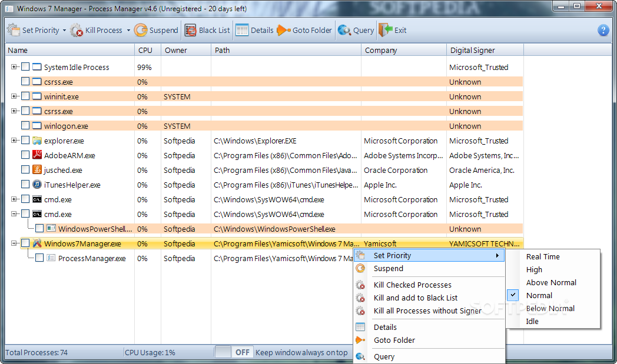Sort by the Name column header
The image size is (617, 364).
(69, 50)
